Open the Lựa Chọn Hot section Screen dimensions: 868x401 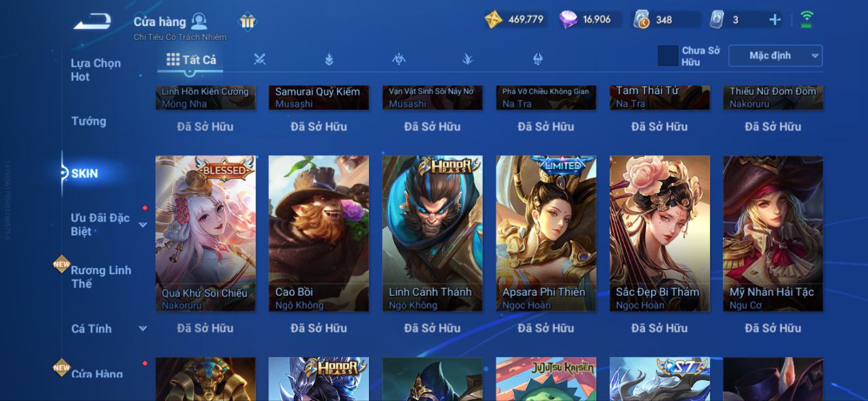(x=96, y=70)
